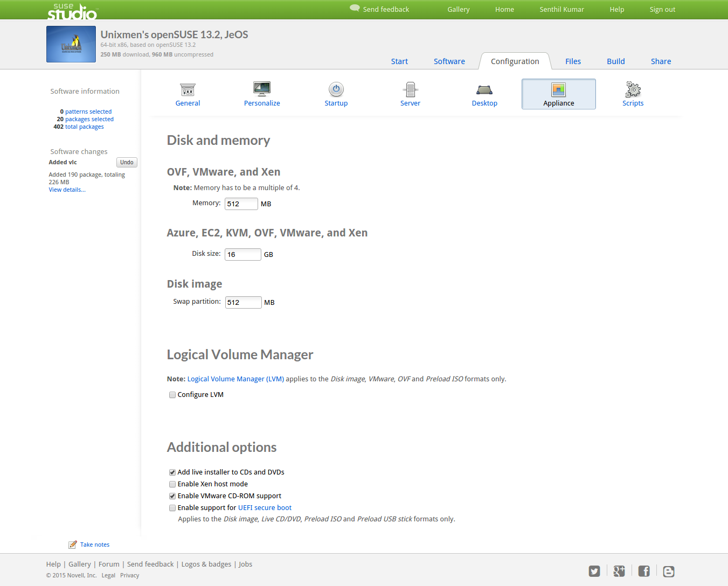Click the Memory input field
This screenshot has height=586, width=728.
[241, 204]
